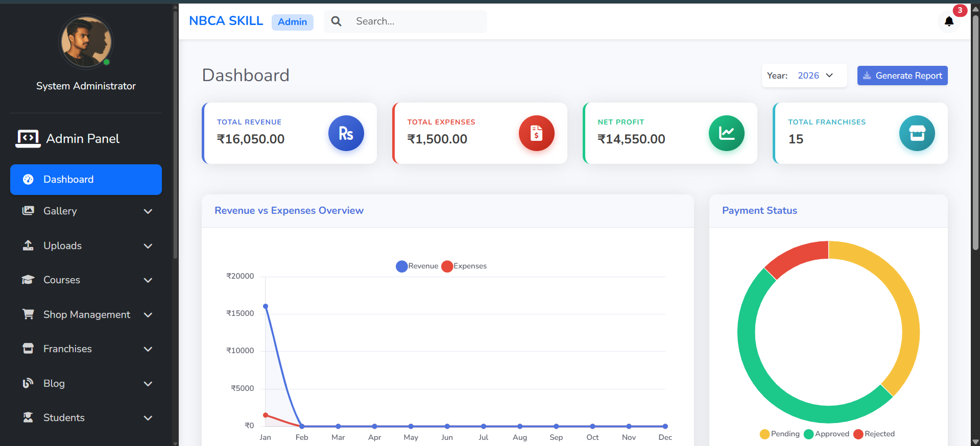Click the Admin Panel code icon

tap(28, 138)
